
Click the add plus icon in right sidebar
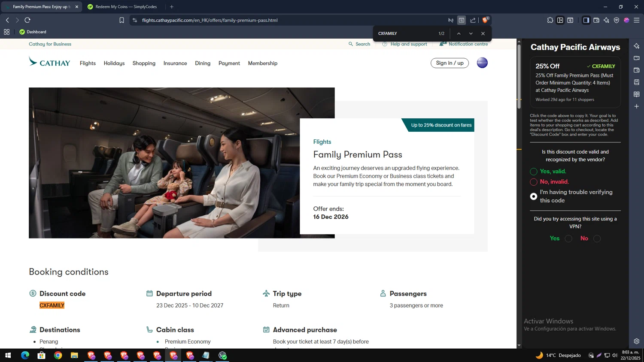click(x=637, y=106)
